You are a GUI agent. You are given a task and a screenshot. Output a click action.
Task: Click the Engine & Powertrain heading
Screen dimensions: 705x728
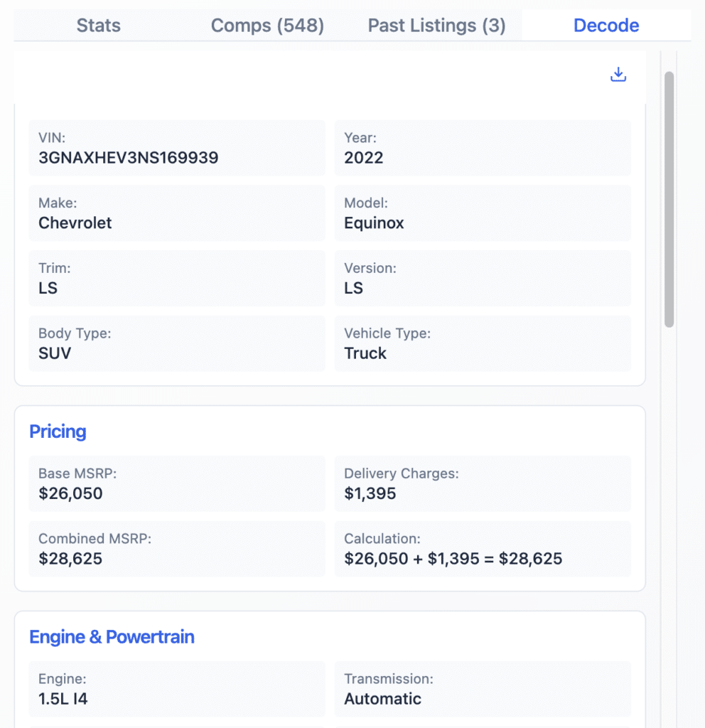(112, 637)
